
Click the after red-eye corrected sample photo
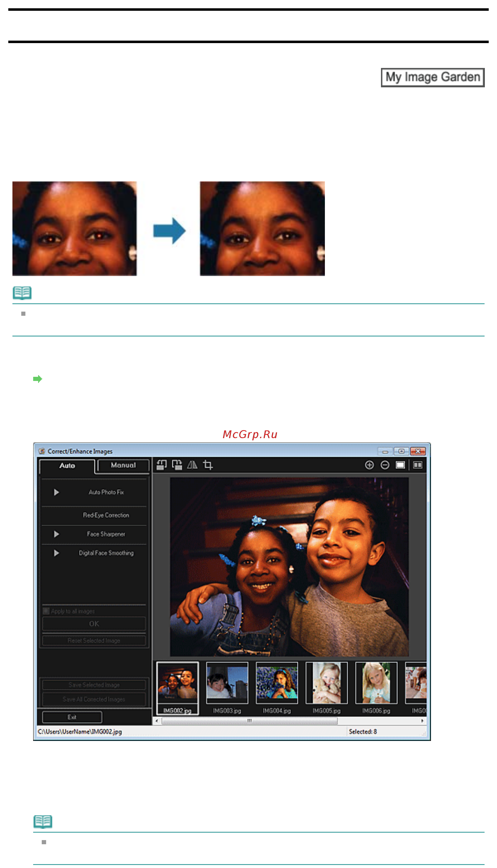pyautogui.click(x=262, y=228)
